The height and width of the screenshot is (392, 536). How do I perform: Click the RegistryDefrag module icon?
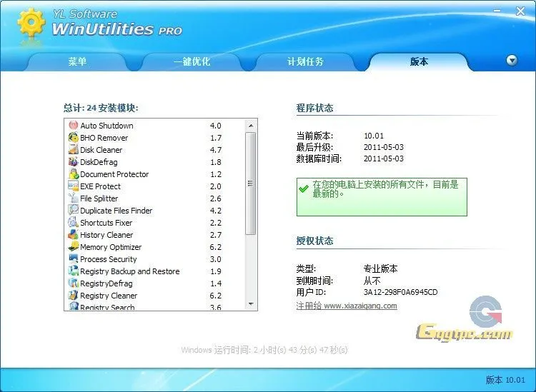coord(73,283)
